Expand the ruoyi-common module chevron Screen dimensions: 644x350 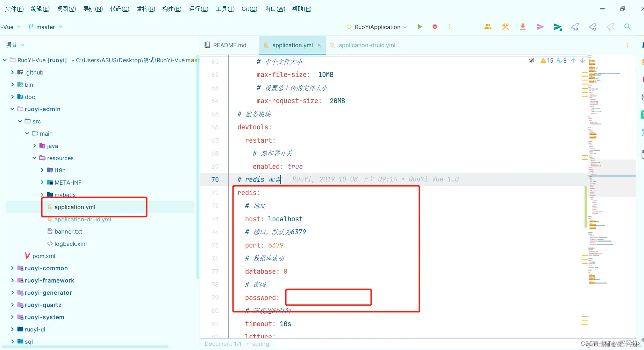point(12,268)
